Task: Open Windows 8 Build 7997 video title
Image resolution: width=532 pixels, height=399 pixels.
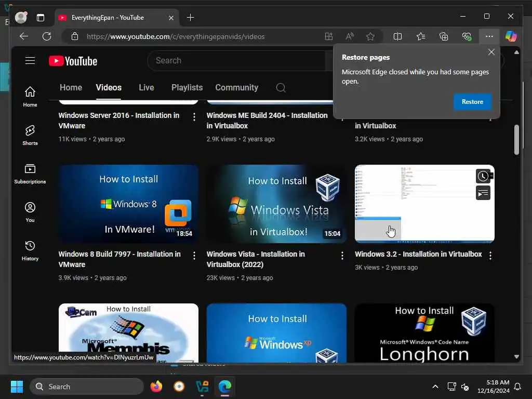Action: 119,259
